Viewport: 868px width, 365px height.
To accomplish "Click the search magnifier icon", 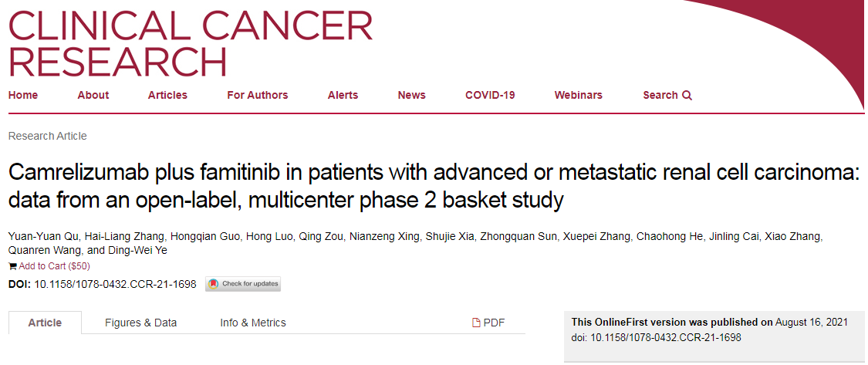I will [x=687, y=96].
